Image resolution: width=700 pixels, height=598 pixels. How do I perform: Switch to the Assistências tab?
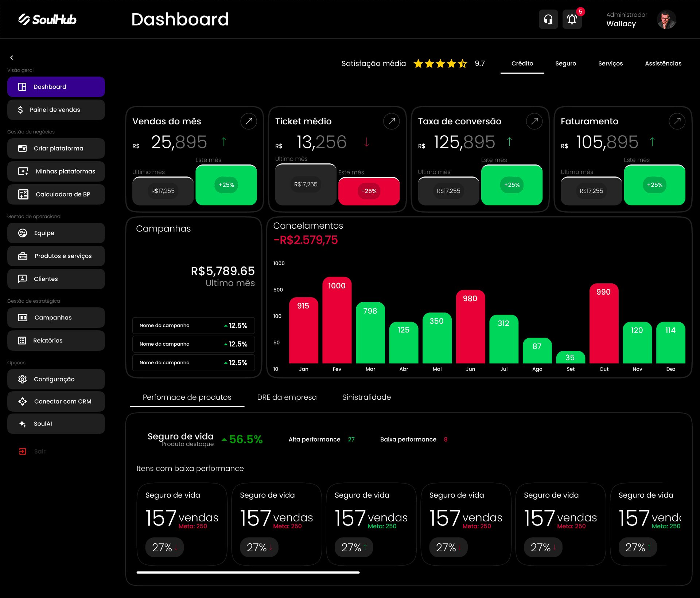[663, 63]
